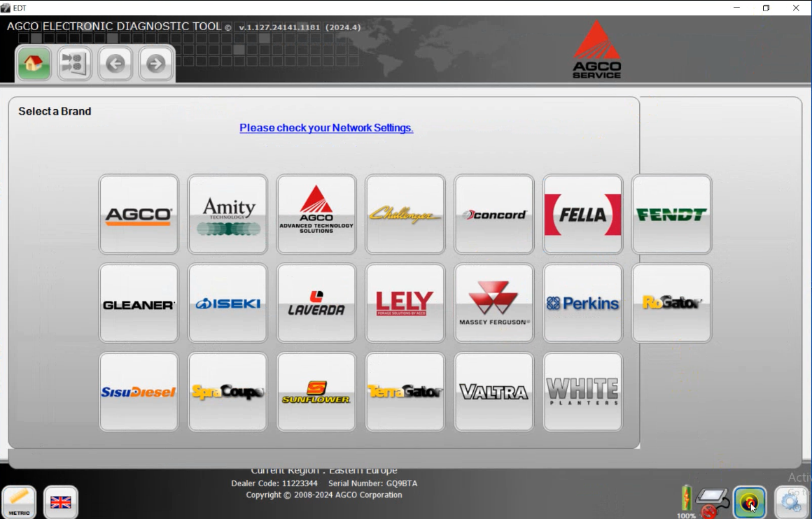Click the Home toolbar button
812x519 pixels.
[x=34, y=64]
